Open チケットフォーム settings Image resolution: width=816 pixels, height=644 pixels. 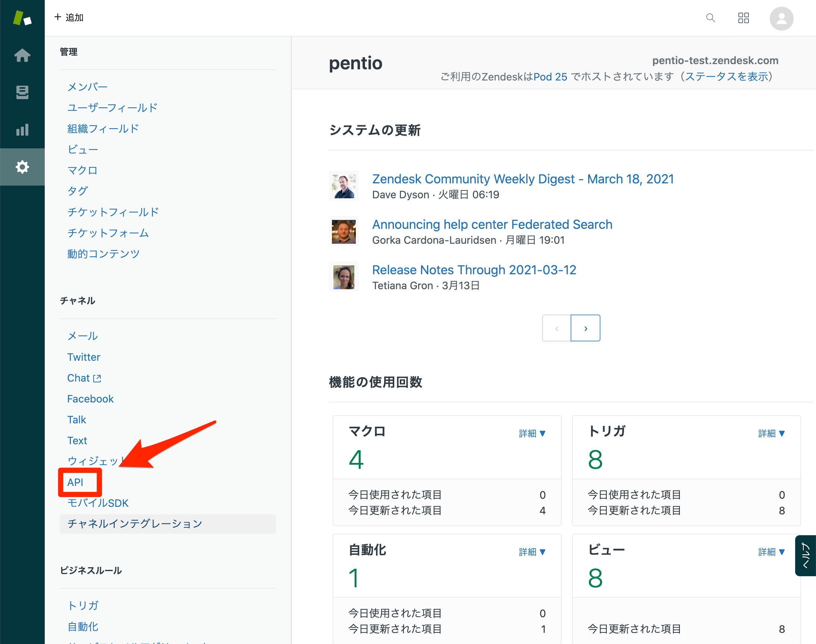(x=108, y=233)
